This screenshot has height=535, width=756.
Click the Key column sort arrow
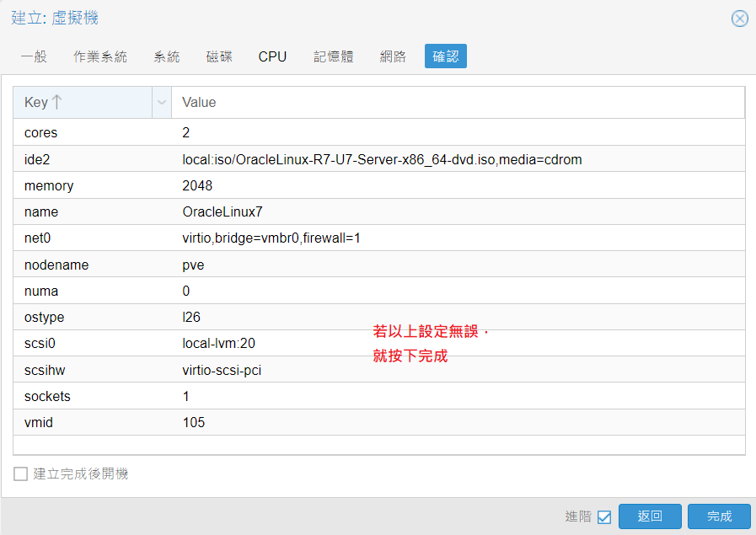(56, 102)
